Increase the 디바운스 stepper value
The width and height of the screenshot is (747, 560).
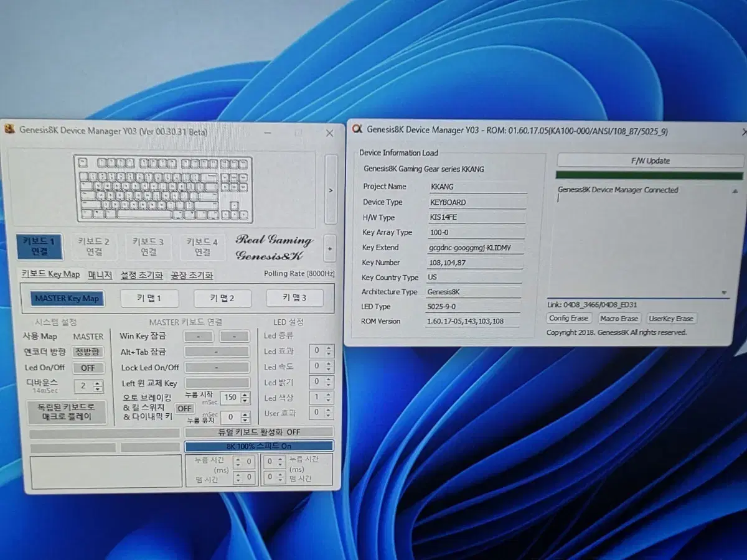point(98,383)
